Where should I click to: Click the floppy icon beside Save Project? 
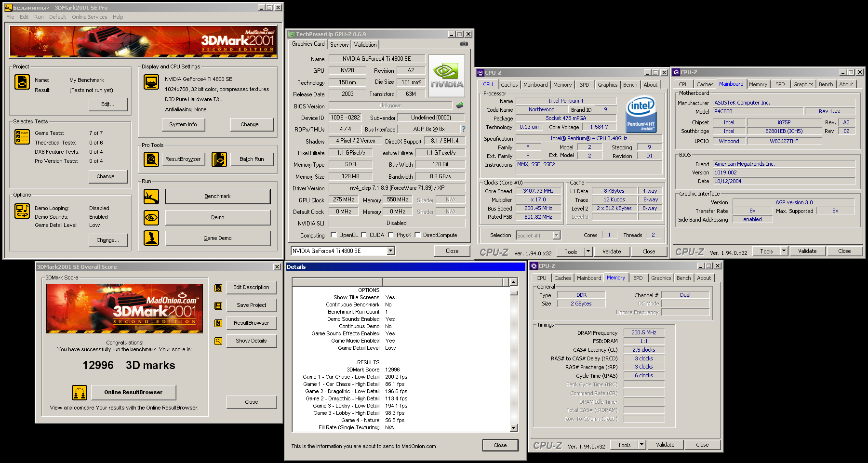click(218, 305)
